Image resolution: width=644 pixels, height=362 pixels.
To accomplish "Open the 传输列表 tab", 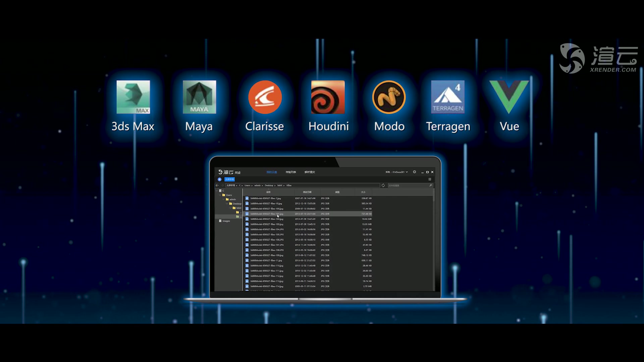I will click(x=291, y=172).
